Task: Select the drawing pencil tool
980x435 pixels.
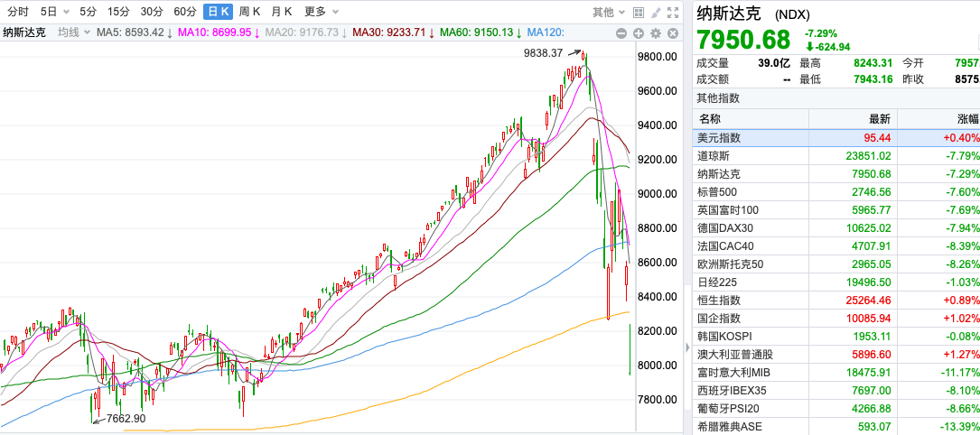Action: click(656, 12)
